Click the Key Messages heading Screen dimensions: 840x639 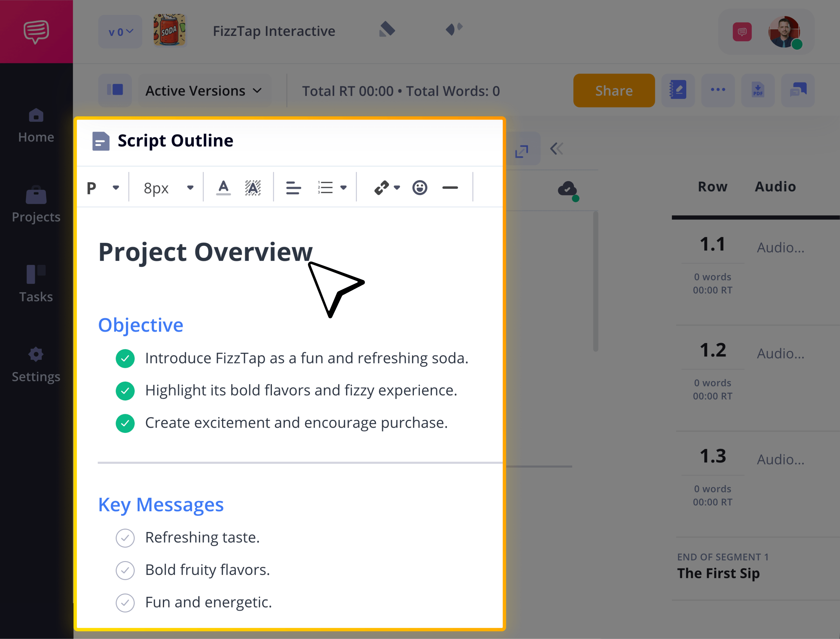point(161,505)
